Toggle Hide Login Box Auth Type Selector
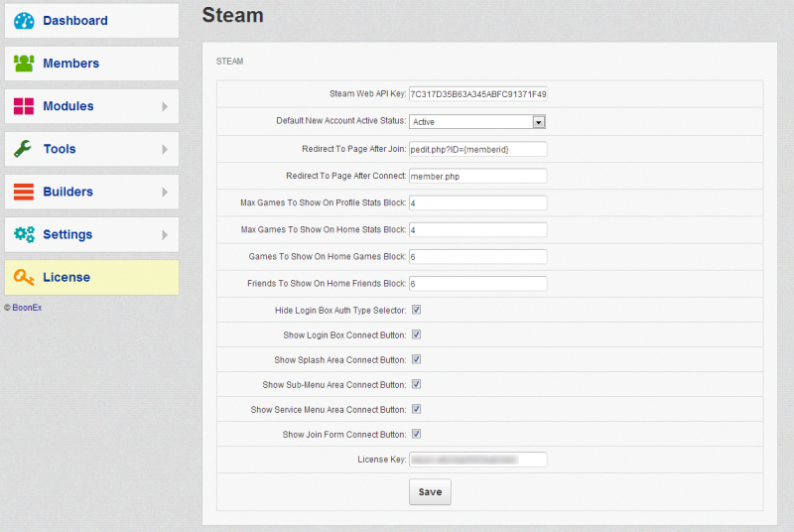Viewport: 794px width, 532px height. (417, 311)
